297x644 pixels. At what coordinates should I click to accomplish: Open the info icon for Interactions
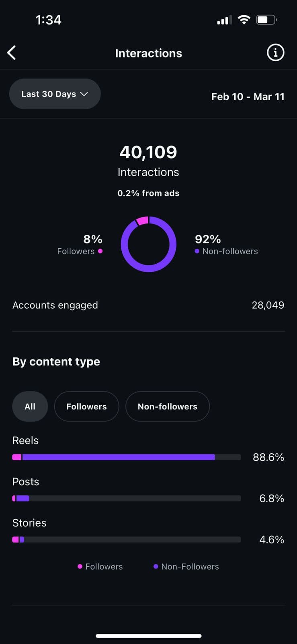tap(275, 53)
